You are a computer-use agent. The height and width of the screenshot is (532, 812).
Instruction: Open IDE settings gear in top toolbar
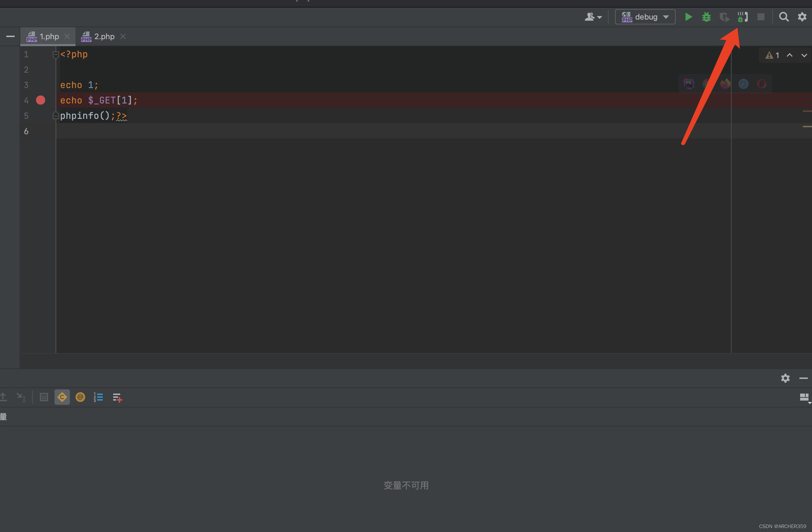pyautogui.click(x=802, y=17)
